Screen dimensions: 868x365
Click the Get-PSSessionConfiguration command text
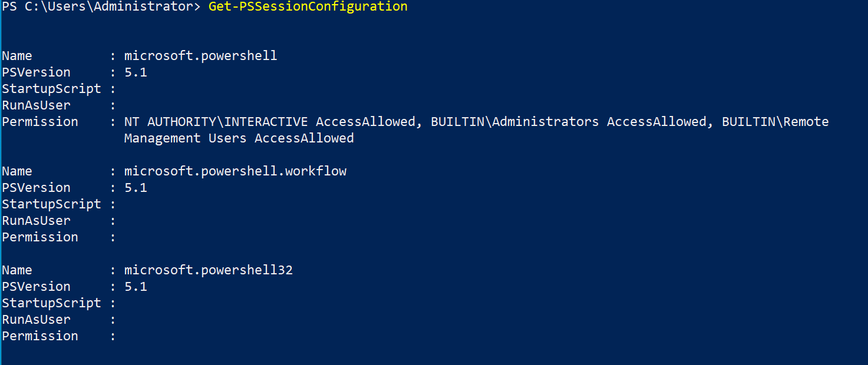[x=308, y=6]
